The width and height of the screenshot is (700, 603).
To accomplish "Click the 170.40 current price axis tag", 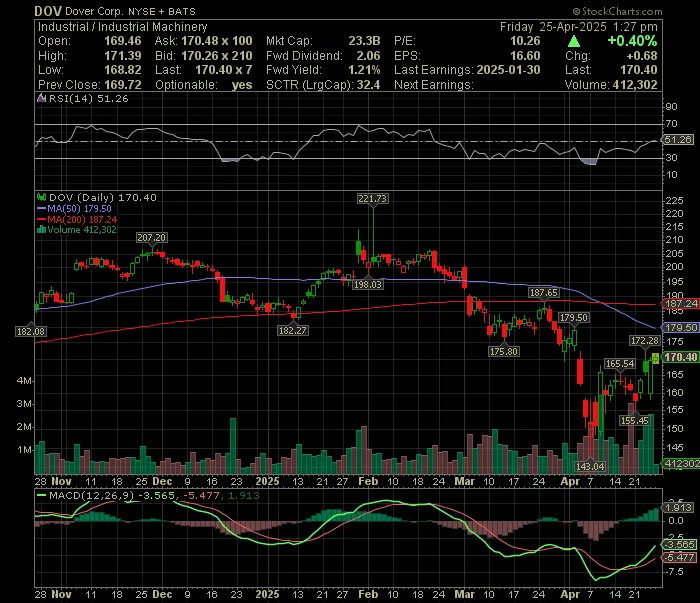I will tap(680, 357).
